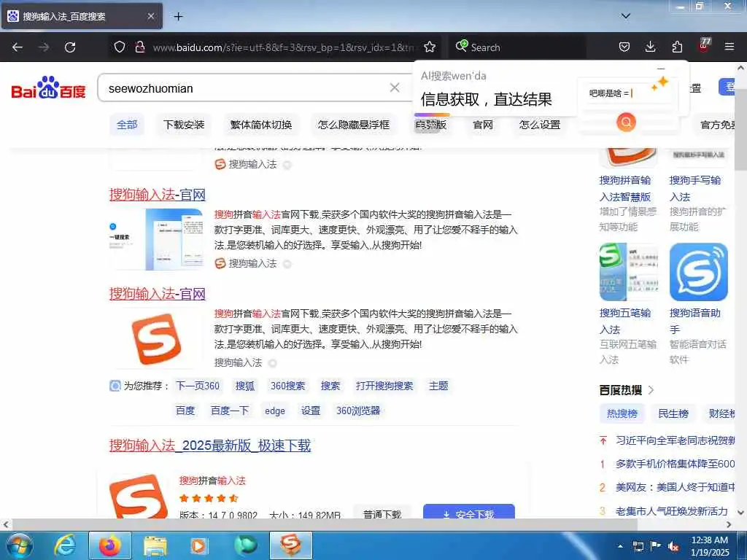Click the vertical scrollbar down arrow

pyautogui.click(x=741, y=513)
